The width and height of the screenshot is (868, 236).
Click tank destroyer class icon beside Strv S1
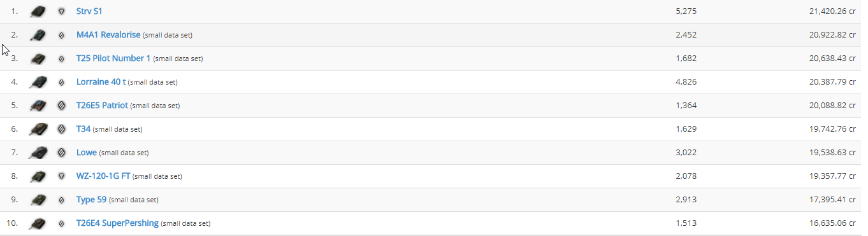61,11
